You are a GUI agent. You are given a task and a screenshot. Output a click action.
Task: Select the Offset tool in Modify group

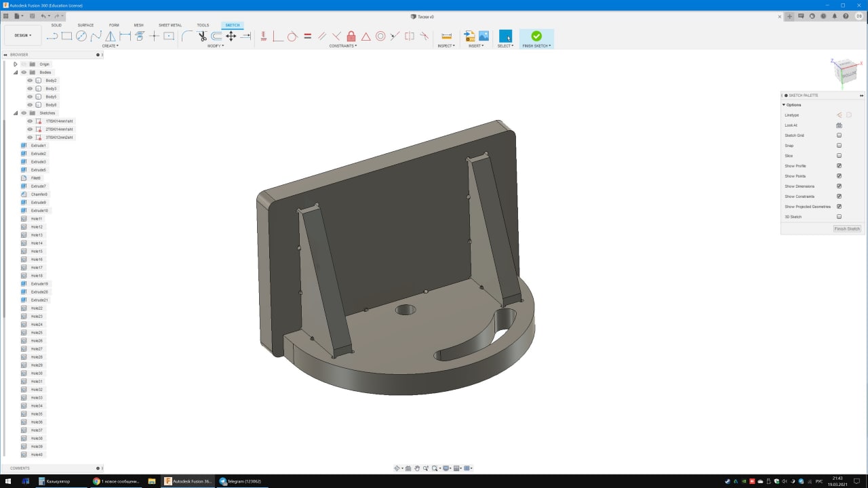(x=216, y=36)
